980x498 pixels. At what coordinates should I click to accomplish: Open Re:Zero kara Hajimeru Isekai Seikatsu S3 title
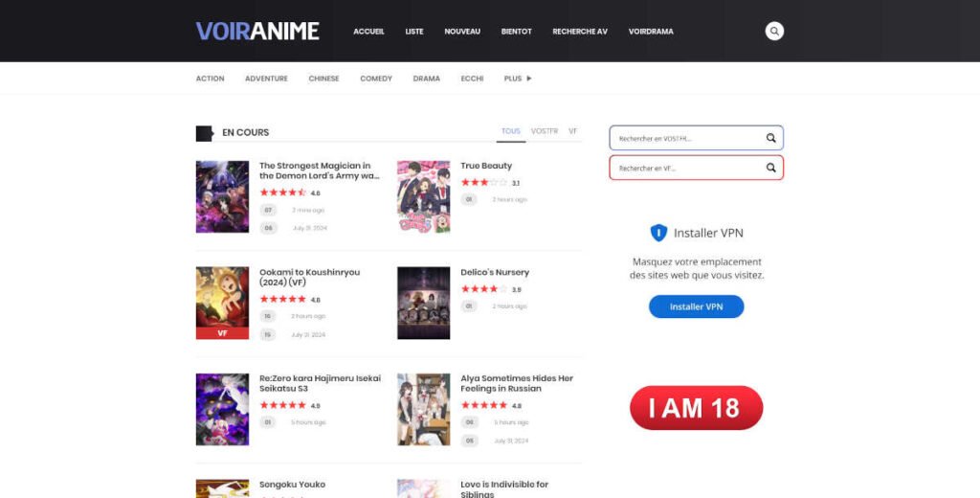click(x=320, y=383)
